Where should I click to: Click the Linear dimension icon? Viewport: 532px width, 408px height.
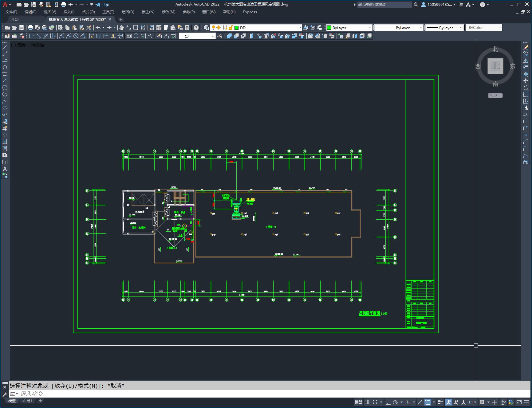click(x=32, y=36)
